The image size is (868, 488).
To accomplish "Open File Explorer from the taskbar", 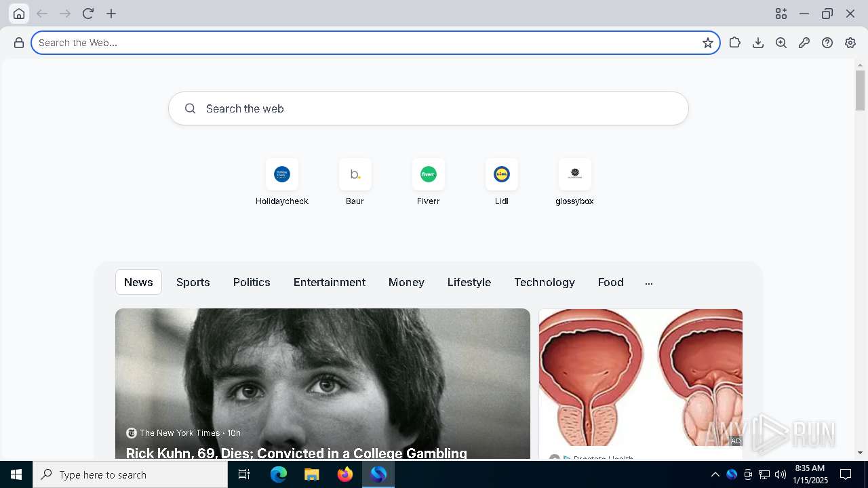I will pyautogui.click(x=312, y=474).
